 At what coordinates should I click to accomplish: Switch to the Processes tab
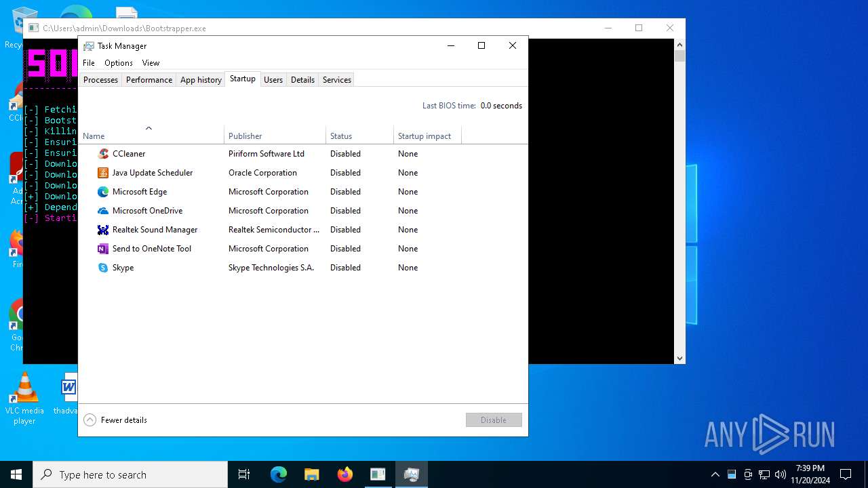(100, 80)
